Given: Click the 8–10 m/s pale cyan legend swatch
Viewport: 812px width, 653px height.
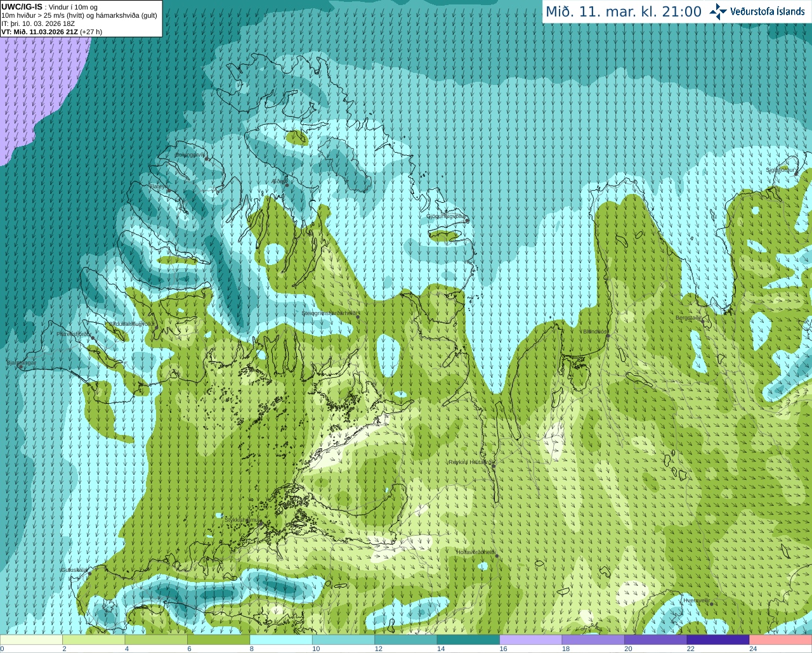Looking at the screenshot, I should coord(281,640).
